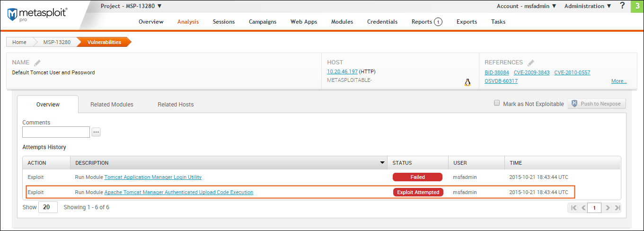Open the Credentials menu

[x=382, y=22]
